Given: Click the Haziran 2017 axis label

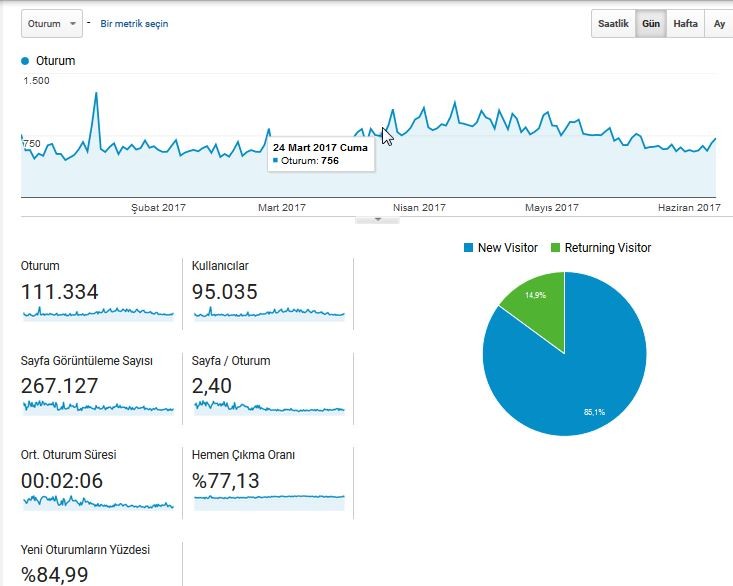Looking at the screenshot, I should (689, 207).
